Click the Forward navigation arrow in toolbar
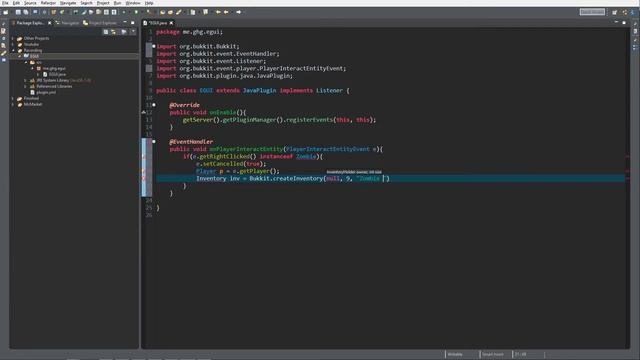The width and height of the screenshot is (640, 360). 239,12
